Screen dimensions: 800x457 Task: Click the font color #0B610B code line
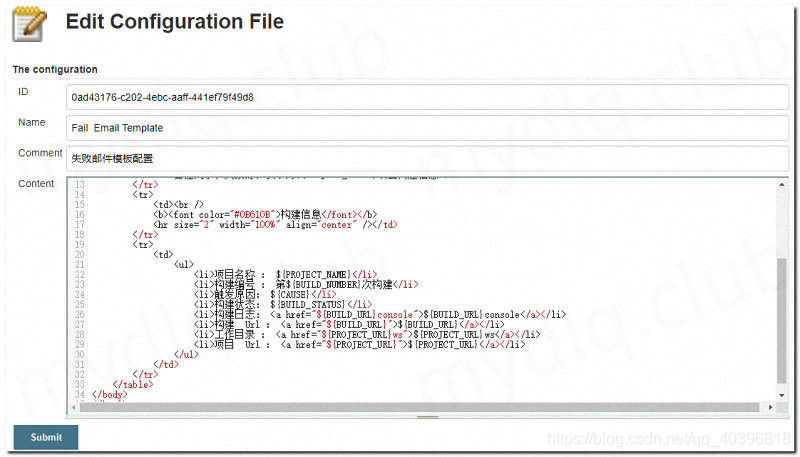265,215
